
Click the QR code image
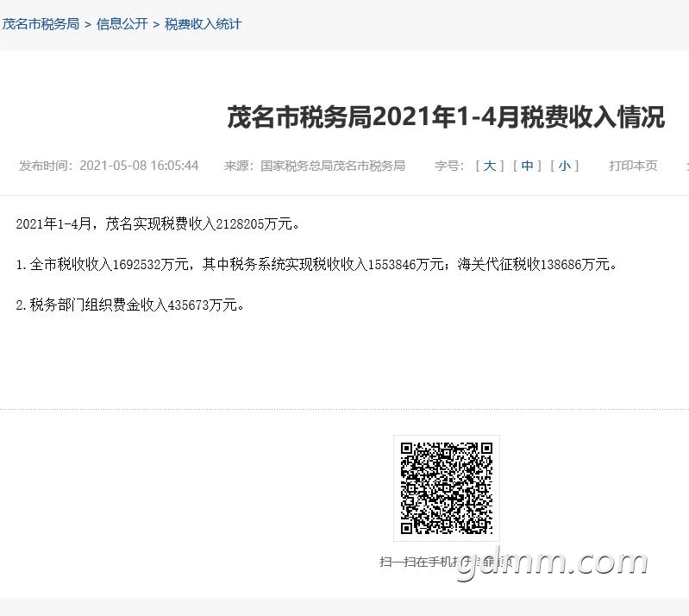(x=446, y=488)
